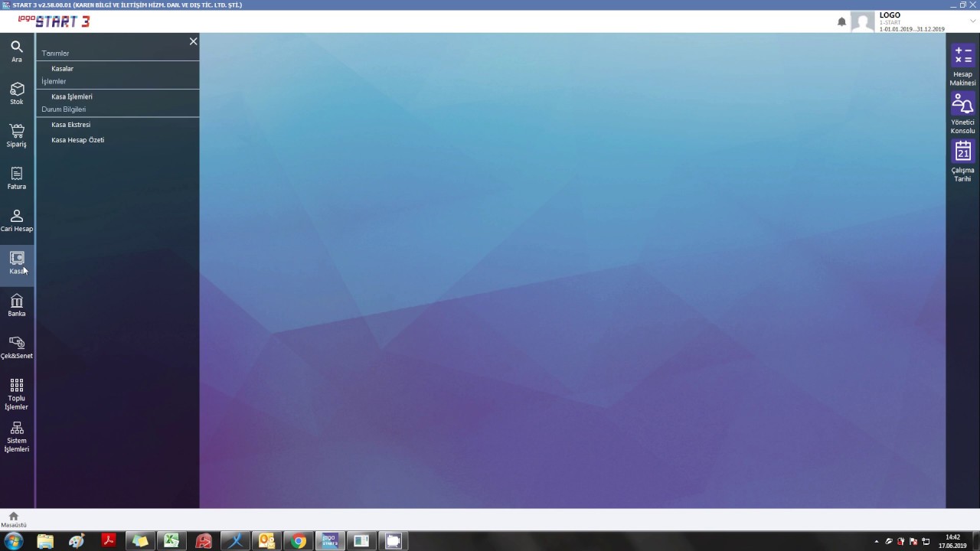Image resolution: width=980 pixels, height=551 pixels.
Task: Switch to Logo Start 3 taskbar button
Action: pyautogui.click(x=330, y=541)
